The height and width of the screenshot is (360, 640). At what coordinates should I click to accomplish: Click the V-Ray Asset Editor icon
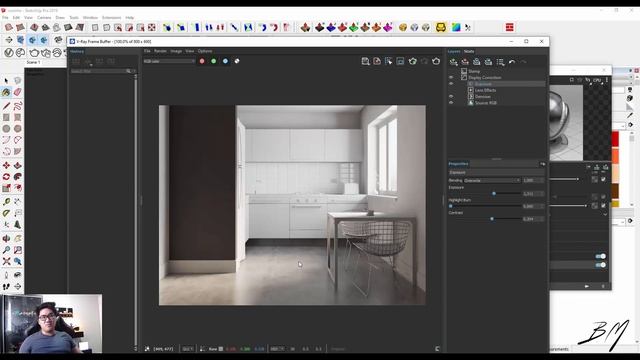(9, 53)
